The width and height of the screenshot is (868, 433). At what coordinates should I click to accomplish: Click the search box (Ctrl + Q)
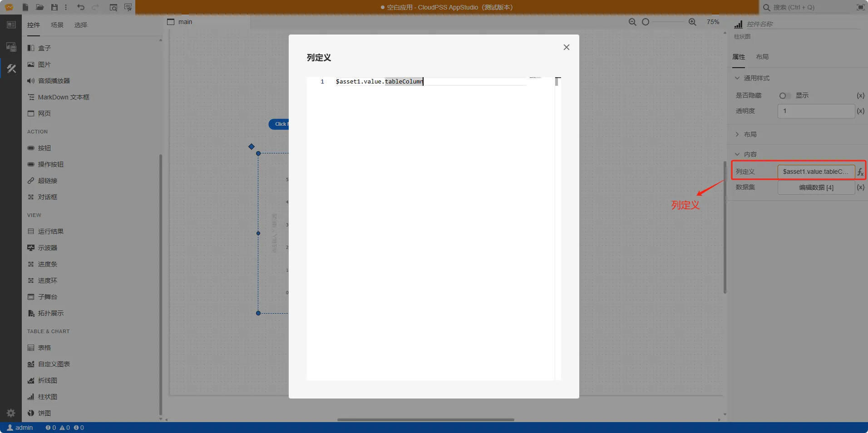click(807, 7)
